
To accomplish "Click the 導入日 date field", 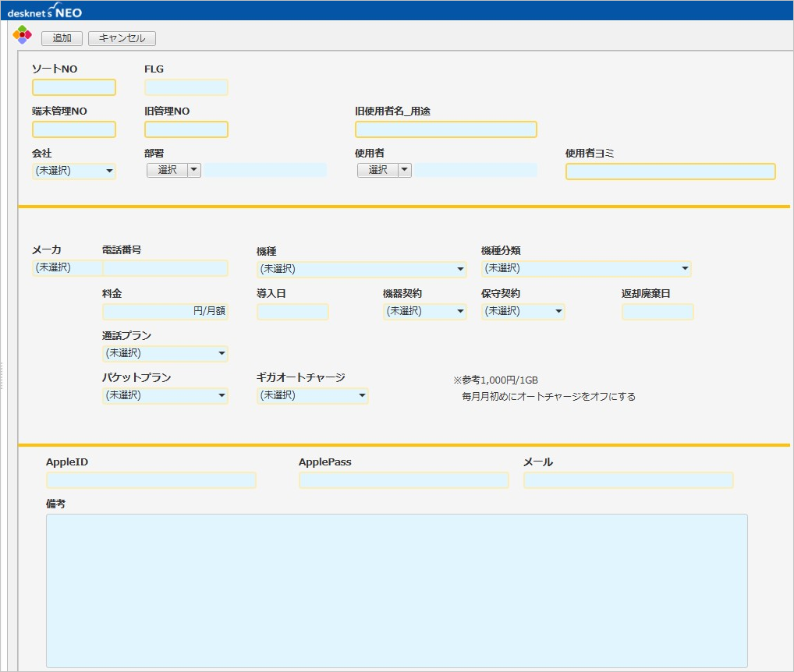I will click(292, 312).
